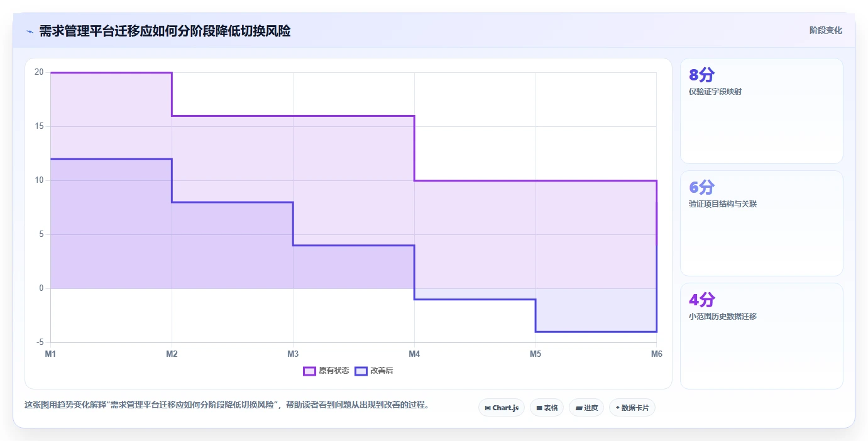This screenshot has width=868, height=441.
Task: Click the 阶段变化 label in header
Action: point(825,30)
